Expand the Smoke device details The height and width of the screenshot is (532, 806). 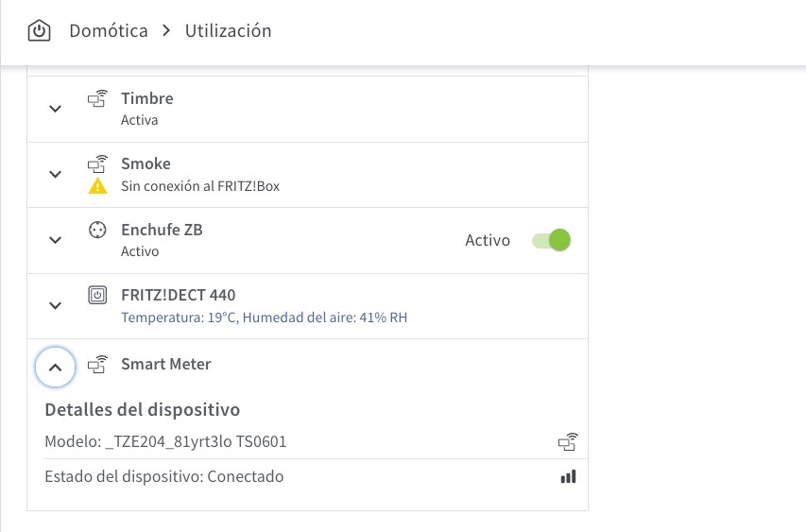55,174
